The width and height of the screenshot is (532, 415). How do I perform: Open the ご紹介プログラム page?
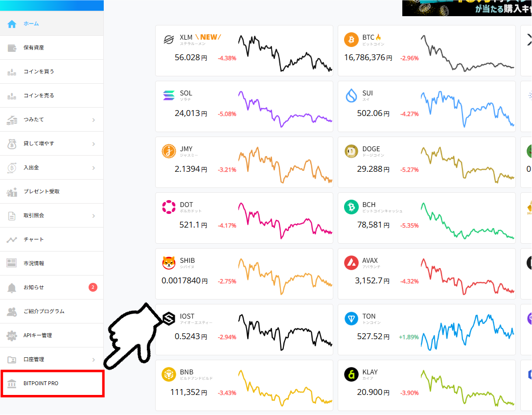coord(44,312)
